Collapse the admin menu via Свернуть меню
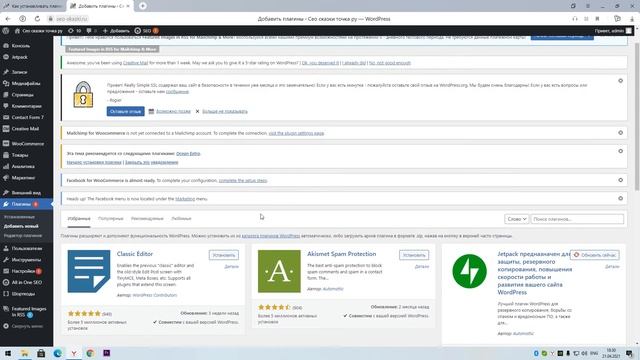 point(26,326)
